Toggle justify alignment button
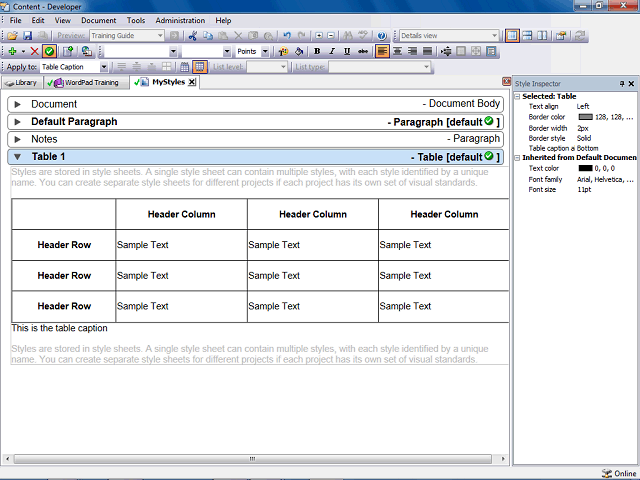Viewport: 640px width, 480px height. coord(427,51)
